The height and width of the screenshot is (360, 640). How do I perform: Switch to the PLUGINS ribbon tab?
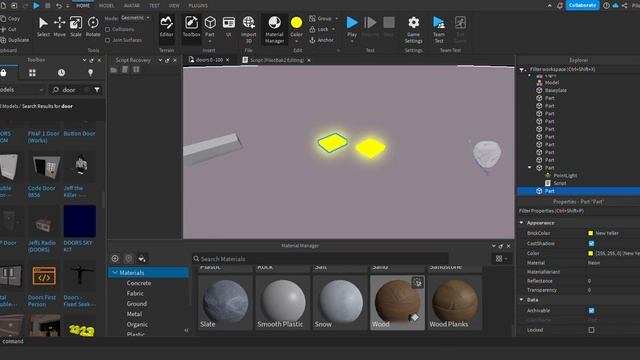click(198, 5)
